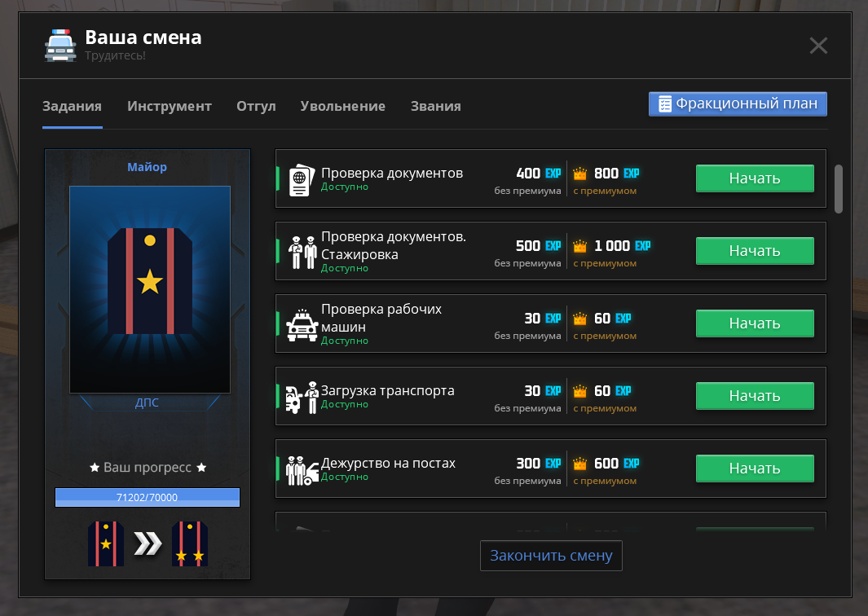Start the Проверка документов task

pos(755,178)
